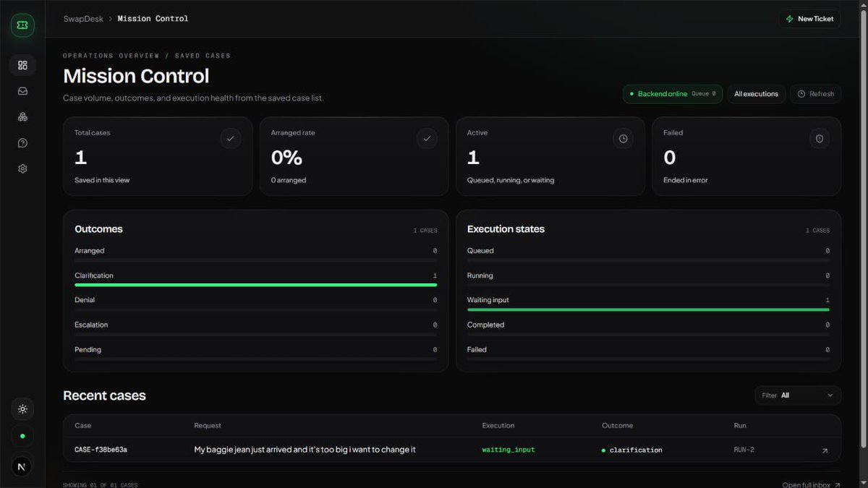Open the cubes icon in sidebar

pos(22,117)
